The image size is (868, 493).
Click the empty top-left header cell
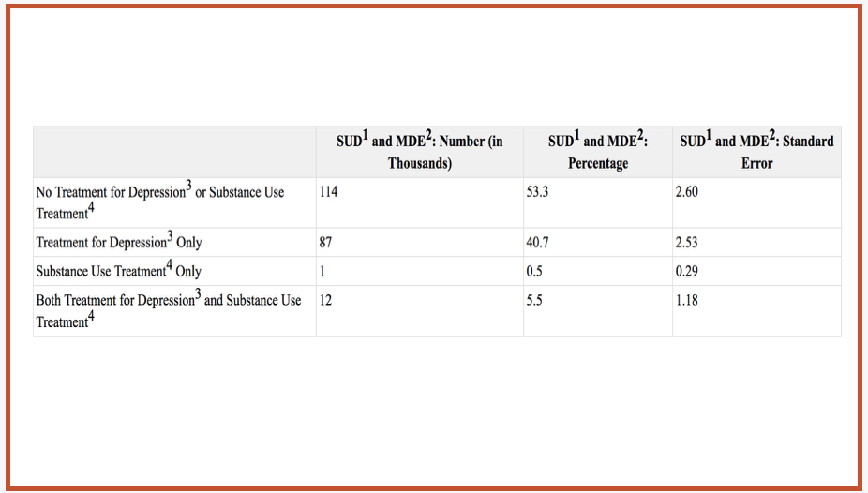pos(175,152)
